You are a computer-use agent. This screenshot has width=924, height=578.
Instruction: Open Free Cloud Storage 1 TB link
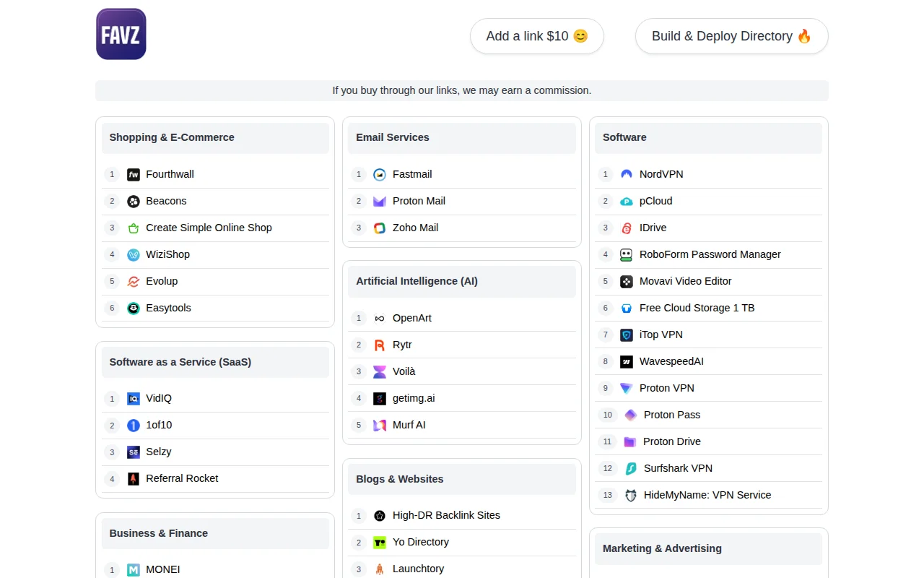697,308
